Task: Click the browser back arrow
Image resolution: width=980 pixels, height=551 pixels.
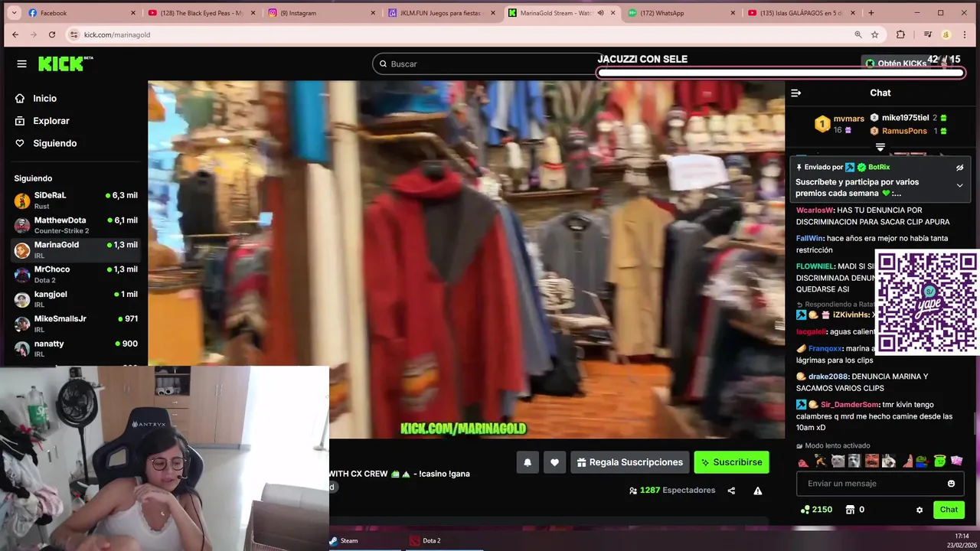Action: (x=15, y=34)
